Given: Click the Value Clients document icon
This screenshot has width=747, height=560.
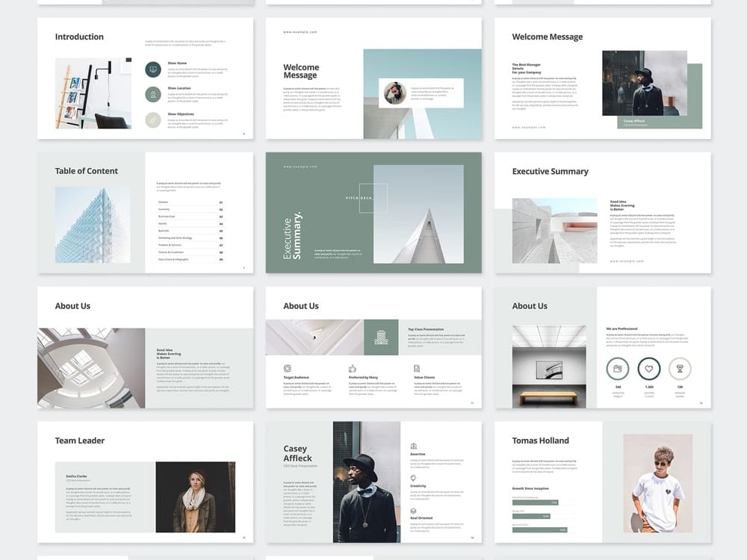Looking at the screenshot, I should tap(417, 368).
